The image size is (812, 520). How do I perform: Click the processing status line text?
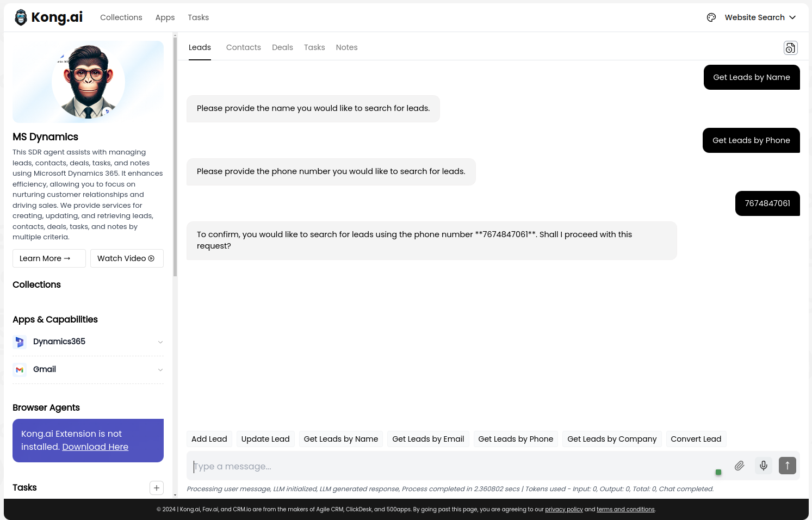(x=450, y=489)
